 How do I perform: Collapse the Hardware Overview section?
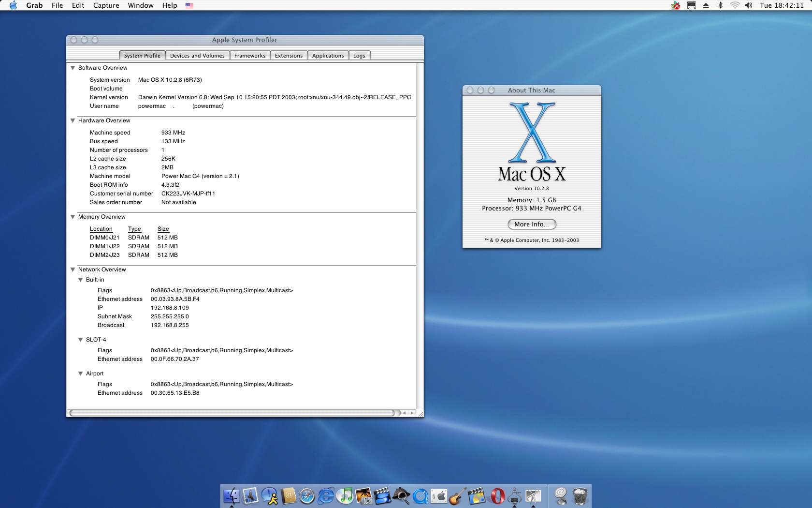point(73,120)
